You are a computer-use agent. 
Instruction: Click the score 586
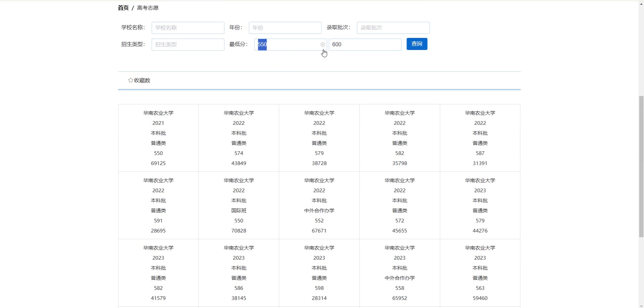(x=239, y=288)
